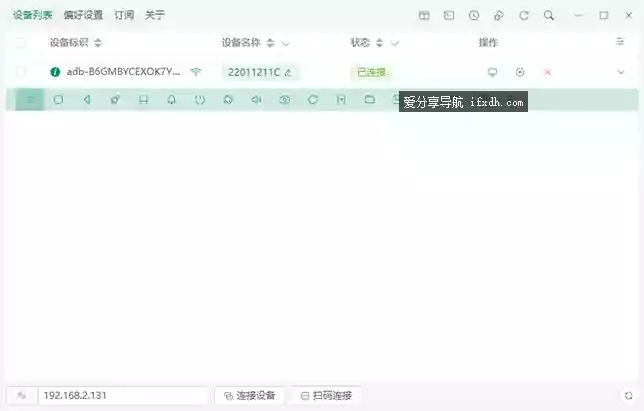Sort by 状态 column arrows
644x411 pixels.
coord(379,42)
